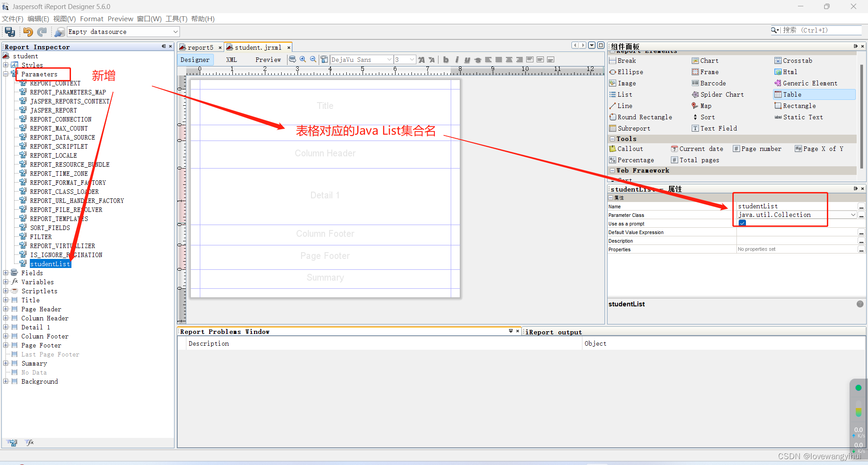
Task: Switch to the Preview view tab
Action: click(x=268, y=60)
